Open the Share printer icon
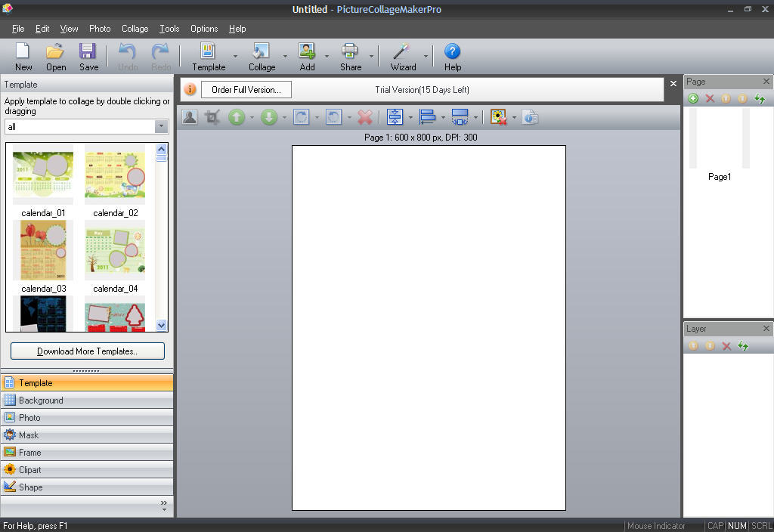Image resolution: width=774 pixels, height=532 pixels. (350, 51)
